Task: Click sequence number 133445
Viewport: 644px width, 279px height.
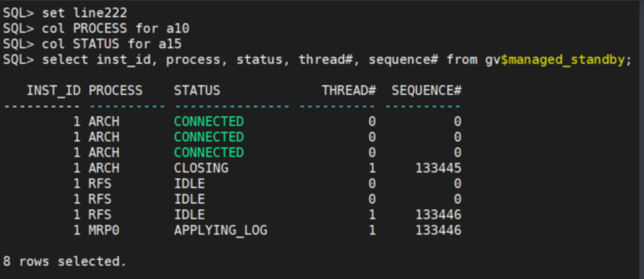Action: pyautogui.click(x=437, y=168)
